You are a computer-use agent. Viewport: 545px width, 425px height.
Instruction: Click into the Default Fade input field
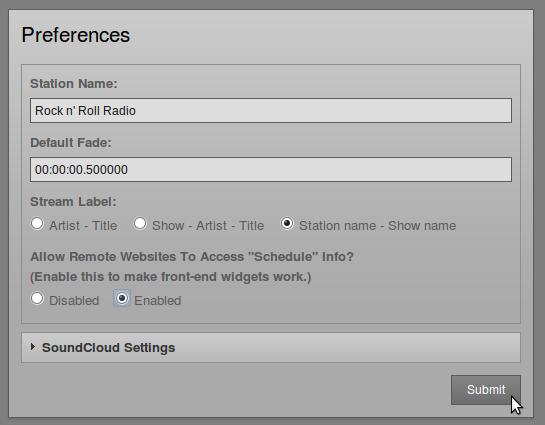271,170
